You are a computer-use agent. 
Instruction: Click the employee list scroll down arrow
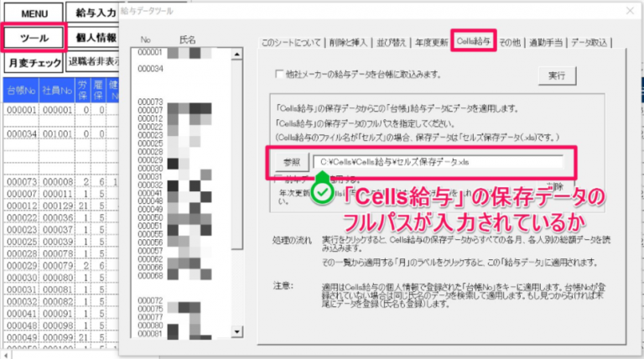click(237, 331)
